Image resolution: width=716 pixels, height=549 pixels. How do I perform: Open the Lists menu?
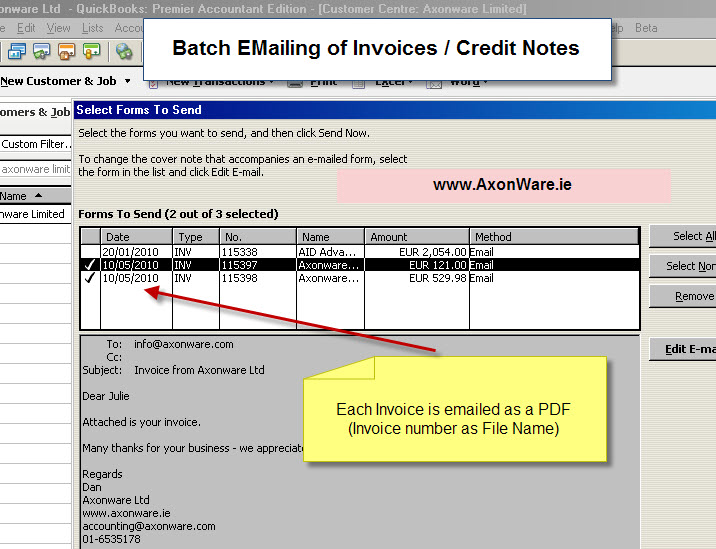coord(93,28)
